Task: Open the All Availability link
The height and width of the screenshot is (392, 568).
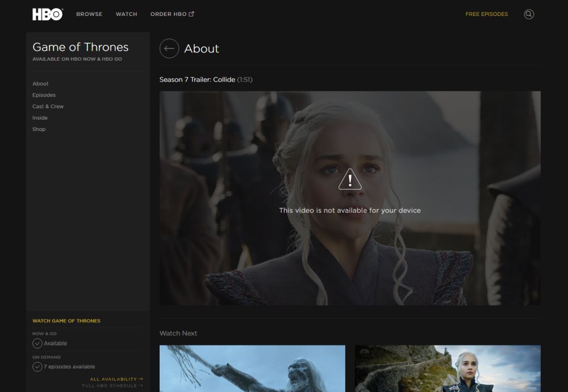Action: coord(116,379)
